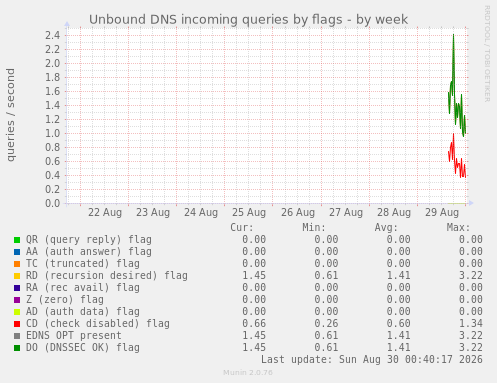Click the '28 Aug' x-axis label
This screenshot has height=383, width=497.
tap(394, 212)
